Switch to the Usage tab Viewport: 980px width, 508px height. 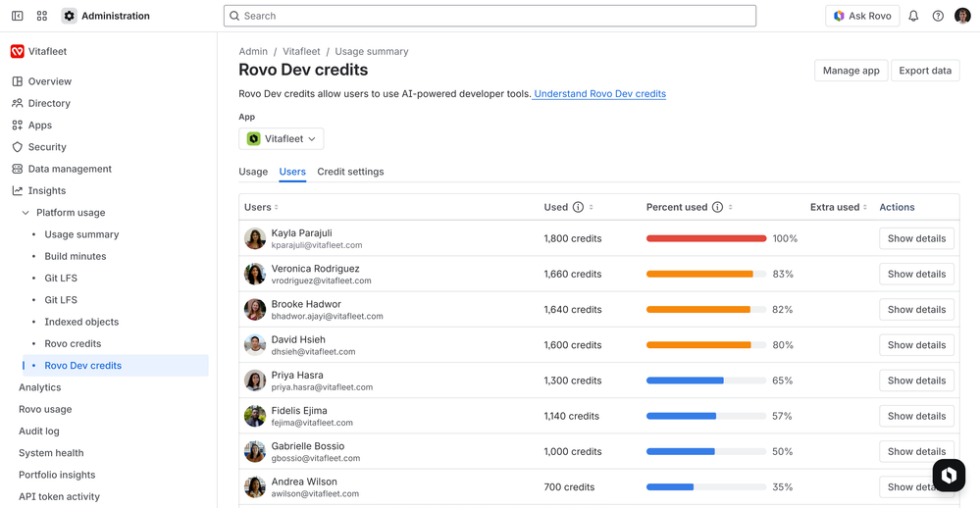(x=253, y=172)
